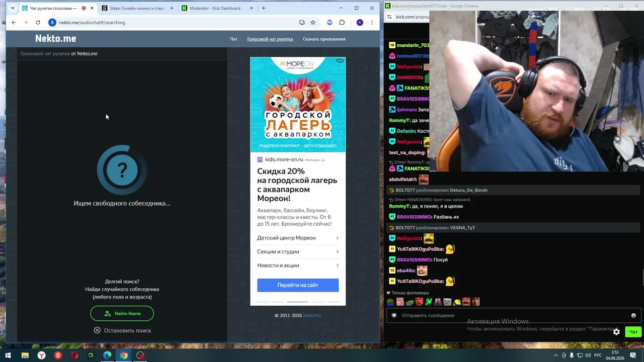Show hidden system tray icons
Image resolution: width=644 pixels, height=362 pixels.
click(x=556, y=355)
